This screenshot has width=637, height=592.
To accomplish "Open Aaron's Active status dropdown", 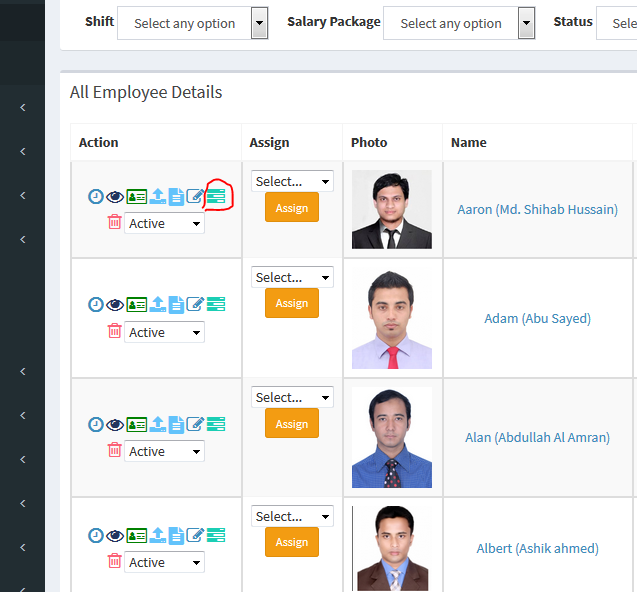I will pos(164,223).
